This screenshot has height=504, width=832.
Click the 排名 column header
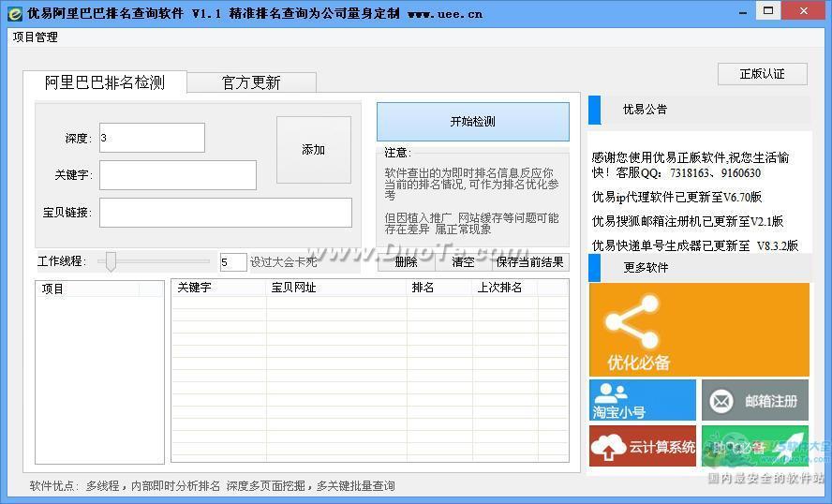point(423,288)
